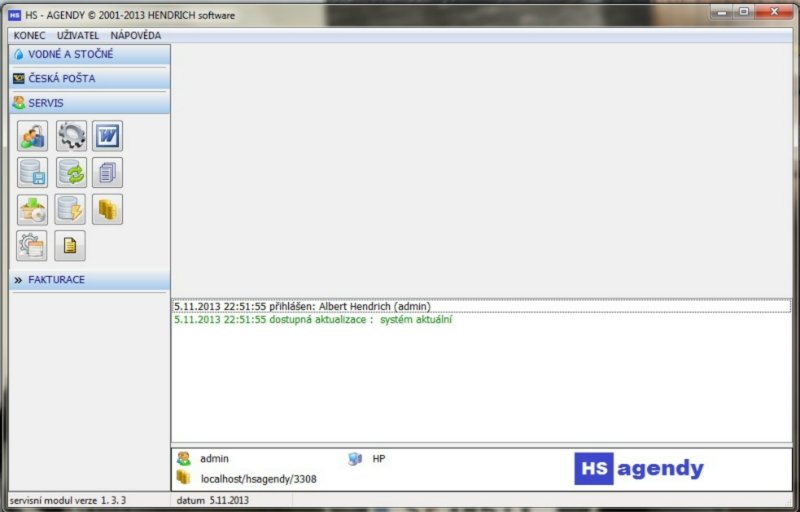Click the box with CD install icon
The image size is (800, 512).
click(x=33, y=209)
